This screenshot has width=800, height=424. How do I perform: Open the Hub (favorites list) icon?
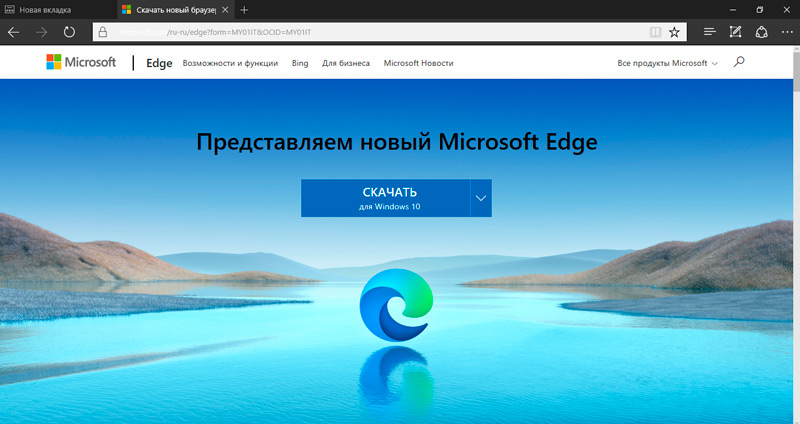tap(709, 32)
